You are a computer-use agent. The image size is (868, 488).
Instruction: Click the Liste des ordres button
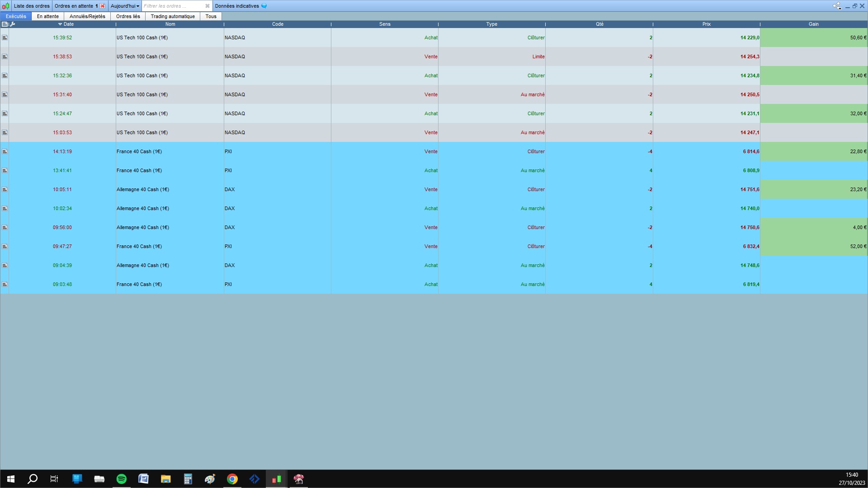point(32,6)
